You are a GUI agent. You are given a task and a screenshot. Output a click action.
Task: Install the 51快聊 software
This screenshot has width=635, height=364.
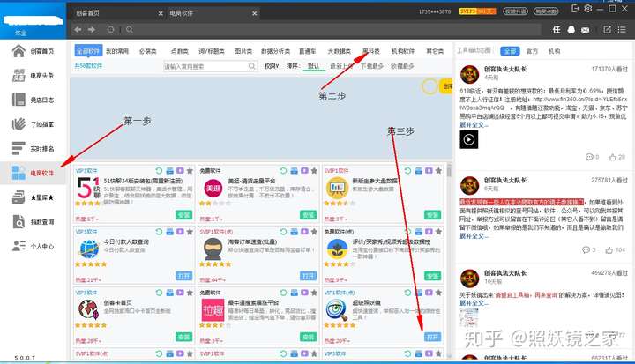[x=183, y=215]
